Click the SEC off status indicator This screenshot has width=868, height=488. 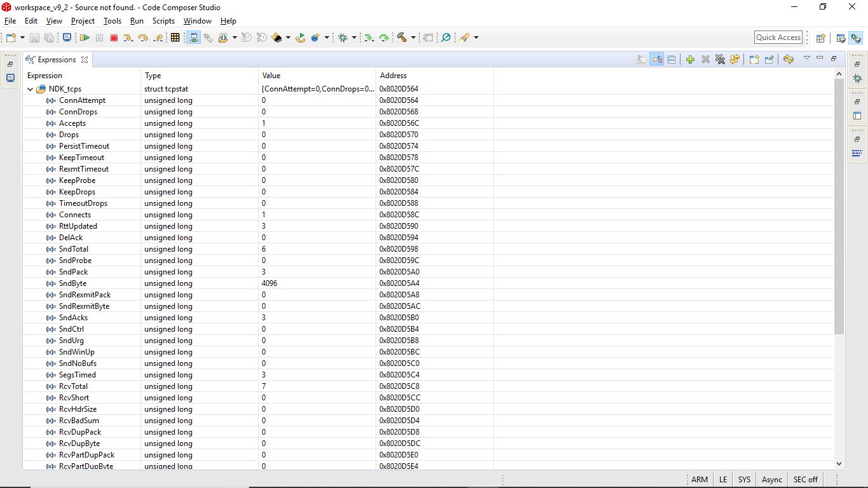(805, 480)
